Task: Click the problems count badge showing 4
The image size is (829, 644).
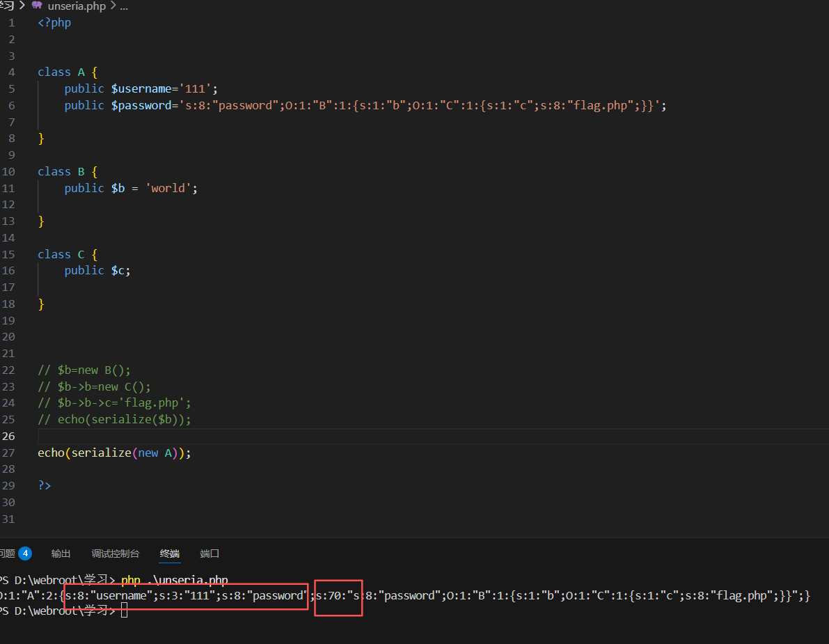Action: (x=25, y=553)
